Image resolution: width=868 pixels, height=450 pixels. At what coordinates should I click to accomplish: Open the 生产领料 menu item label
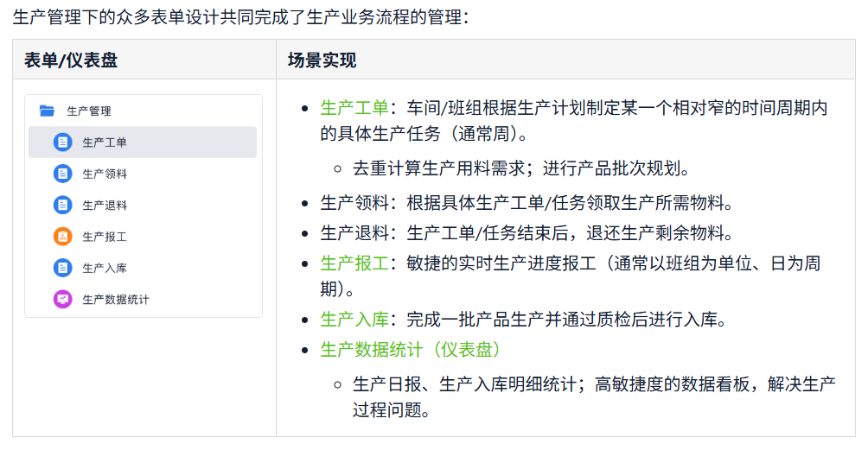(x=105, y=174)
